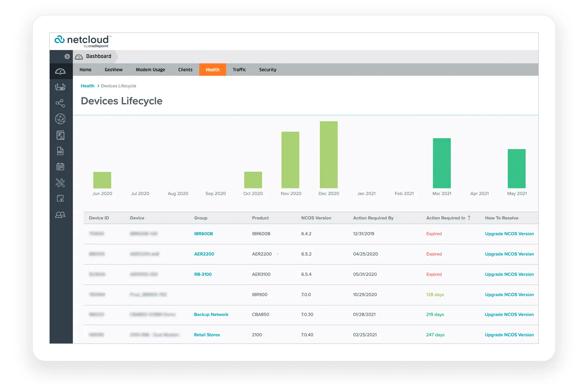Open the IBR600B group link
The width and height of the screenshot is (588, 390).
(x=204, y=234)
